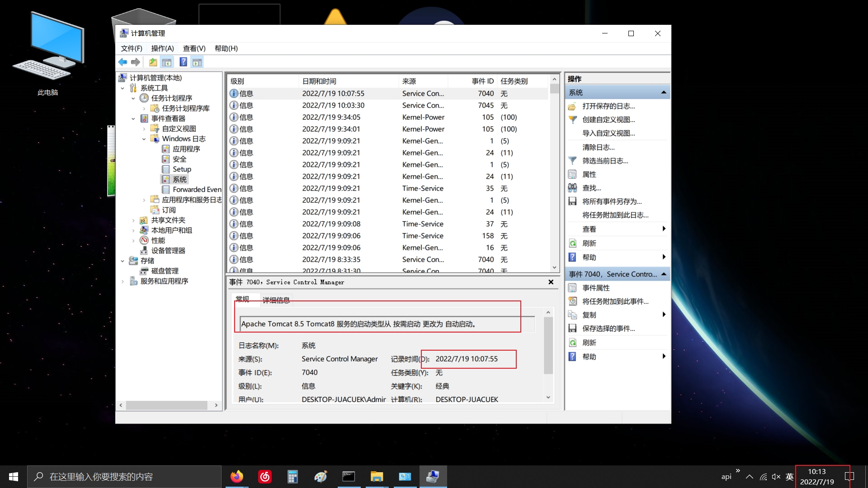Select the event row at 2022/7/19 9:34:05
868x488 pixels.
388,117
